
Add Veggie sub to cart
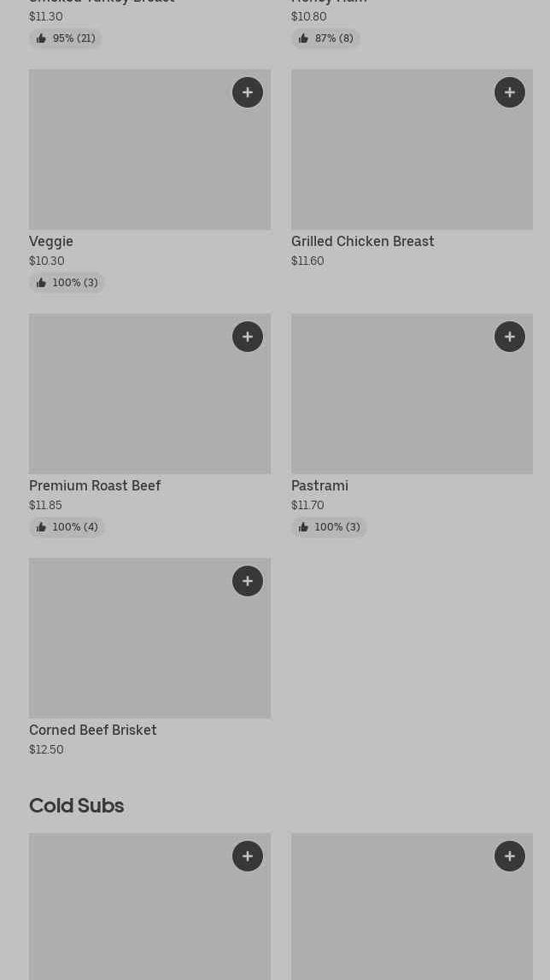tap(248, 92)
